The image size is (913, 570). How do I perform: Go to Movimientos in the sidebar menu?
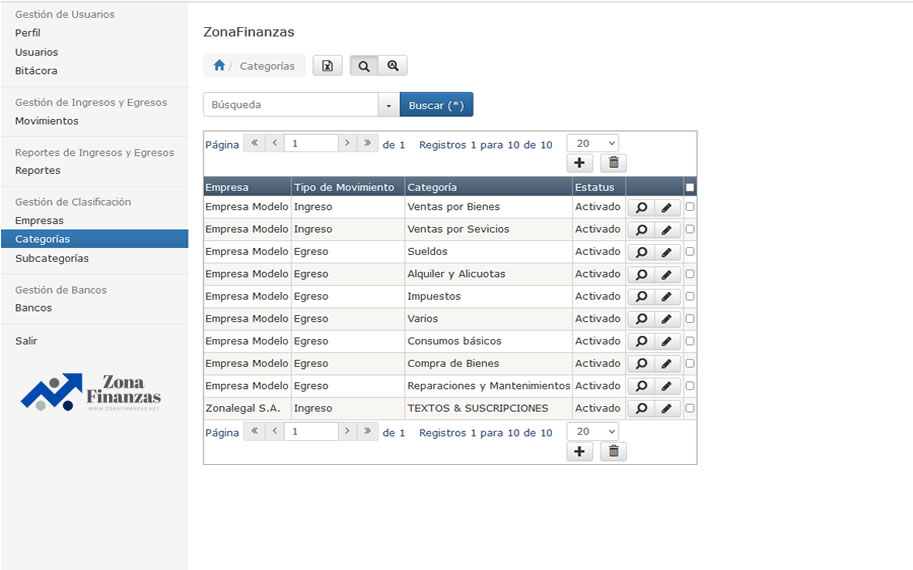[x=47, y=121]
